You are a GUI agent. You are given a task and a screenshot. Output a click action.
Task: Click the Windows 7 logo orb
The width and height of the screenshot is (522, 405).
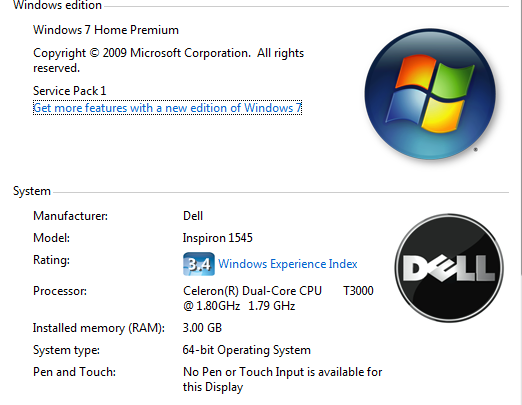[430, 94]
